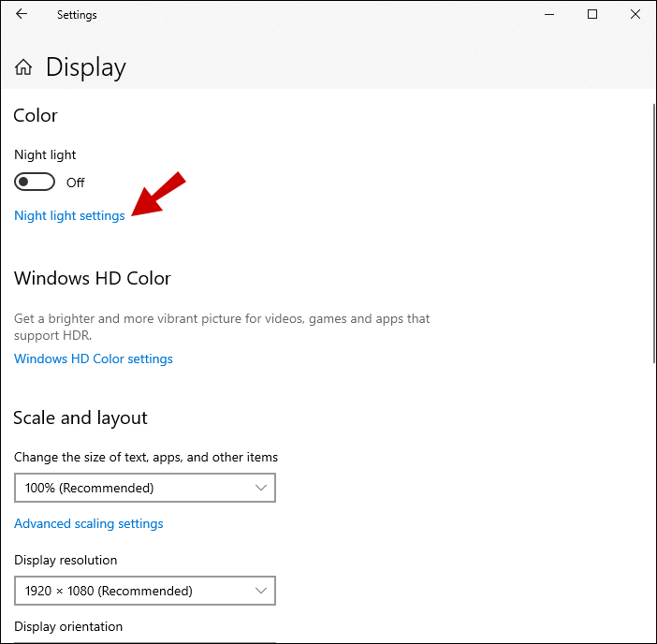Click the chevron on the scale combo box
Screen dimensions: 657x644
pos(261,488)
